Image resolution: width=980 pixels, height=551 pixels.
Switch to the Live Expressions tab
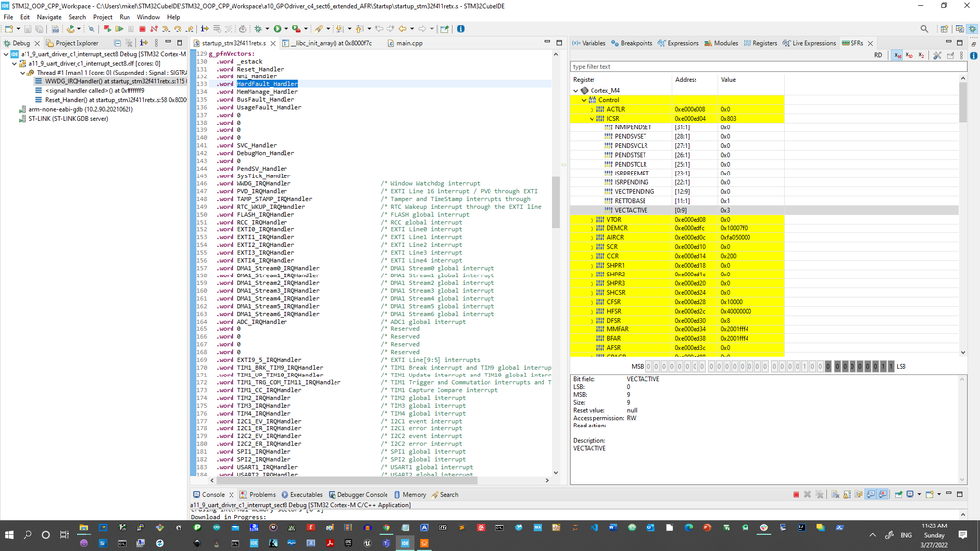808,43
